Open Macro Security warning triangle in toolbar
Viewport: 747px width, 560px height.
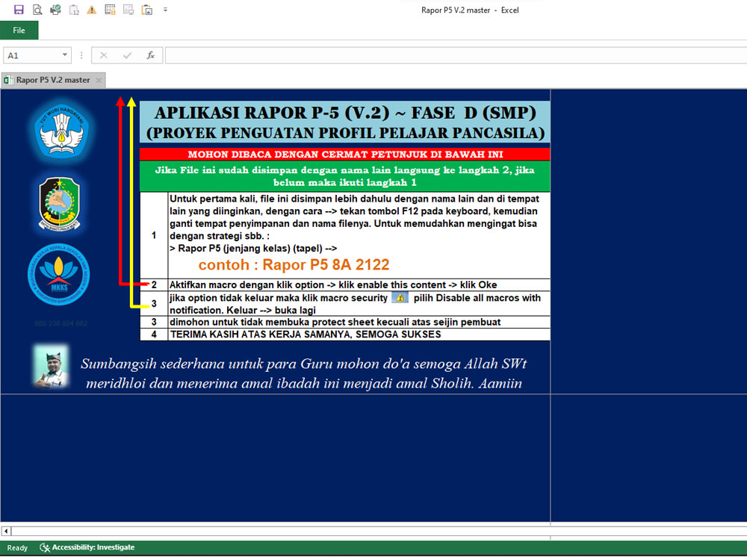click(91, 10)
